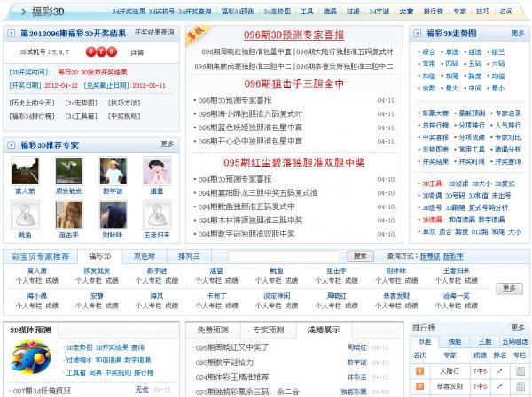
Task: Open 096期狙击手三胆全中 headline
Action: (294, 83)
